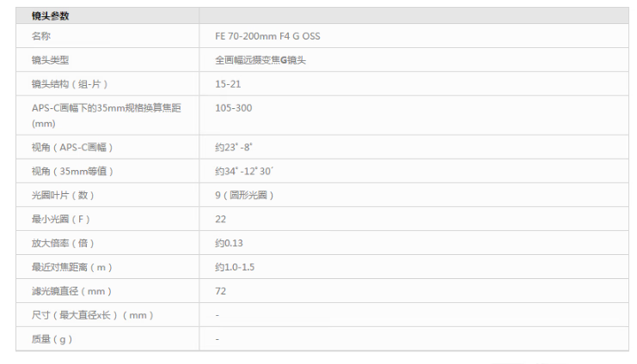637x364 pixels.
Task: Click the 约0.13 magnification value
Action: tap(229, 243)
